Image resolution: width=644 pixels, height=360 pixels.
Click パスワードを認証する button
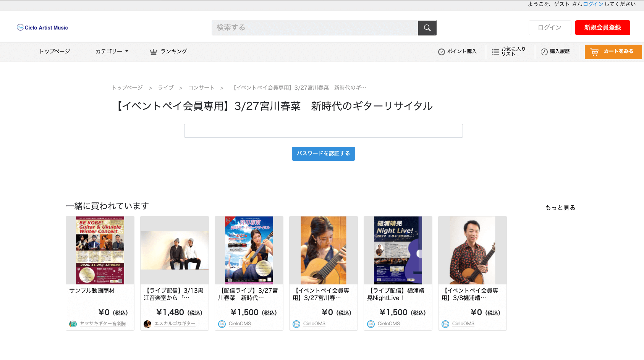coord(324,153)
